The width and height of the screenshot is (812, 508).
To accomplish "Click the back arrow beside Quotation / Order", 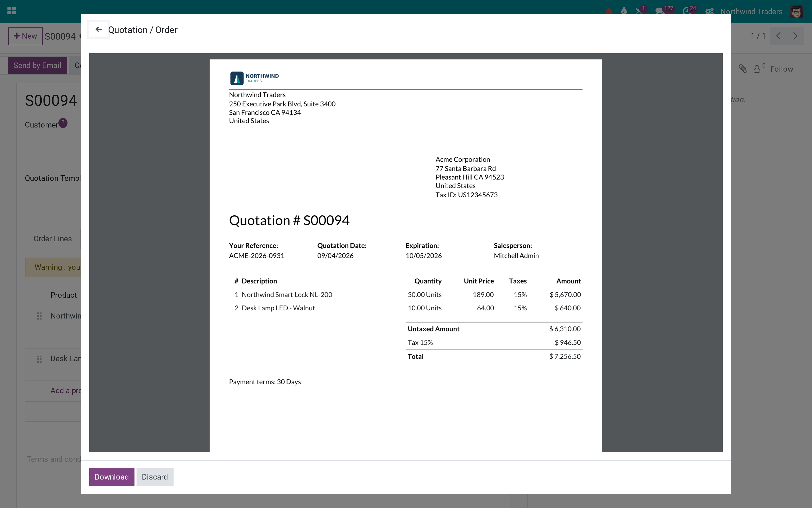I will click(99, 29).
